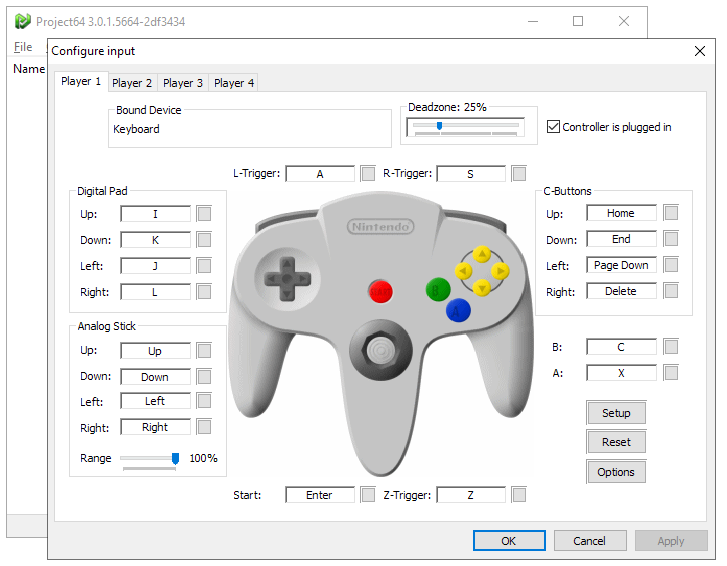Click square button beside C-Buttons Right

tap(671, 291)
